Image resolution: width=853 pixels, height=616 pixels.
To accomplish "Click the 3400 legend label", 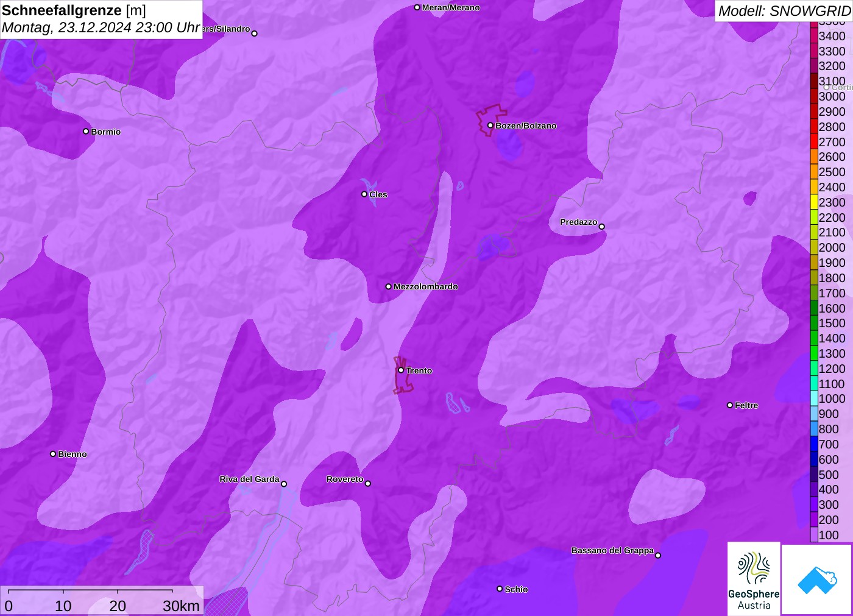I will (x=832, y=36).
